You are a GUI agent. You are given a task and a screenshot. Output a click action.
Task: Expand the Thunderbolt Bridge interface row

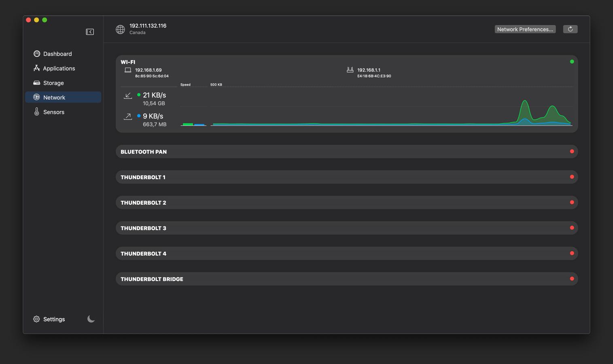pyautogui.click(x=347, y=279)
